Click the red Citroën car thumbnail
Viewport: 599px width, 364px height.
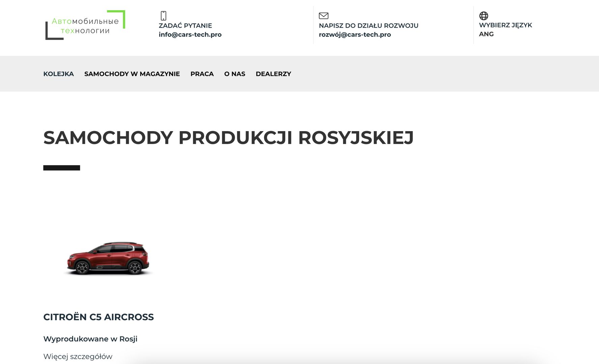[108, 258]
